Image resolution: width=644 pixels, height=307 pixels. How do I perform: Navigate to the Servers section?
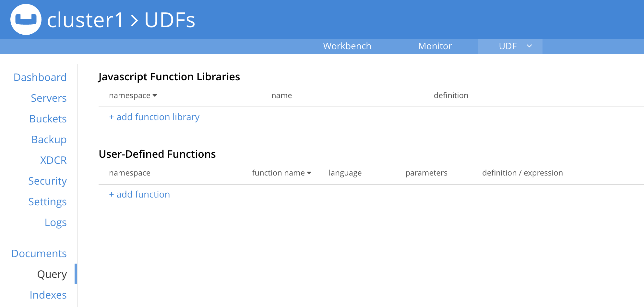coord(49,98)
